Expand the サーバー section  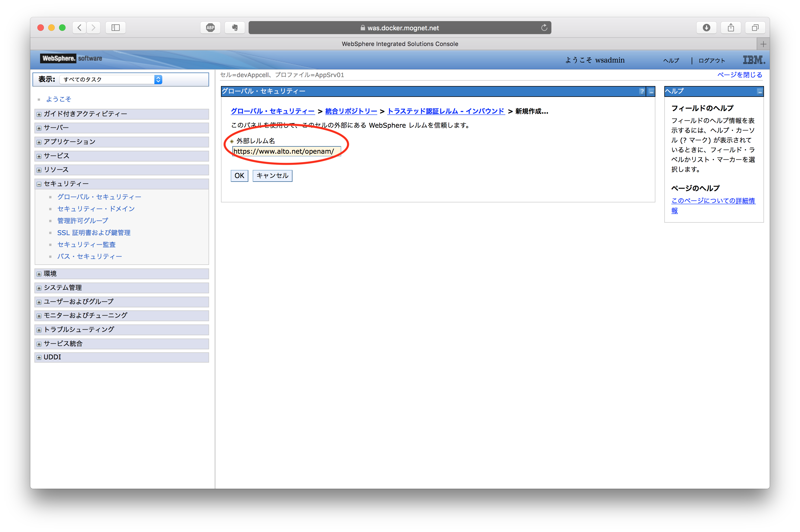pyautogui.click(x=38, y=128)
